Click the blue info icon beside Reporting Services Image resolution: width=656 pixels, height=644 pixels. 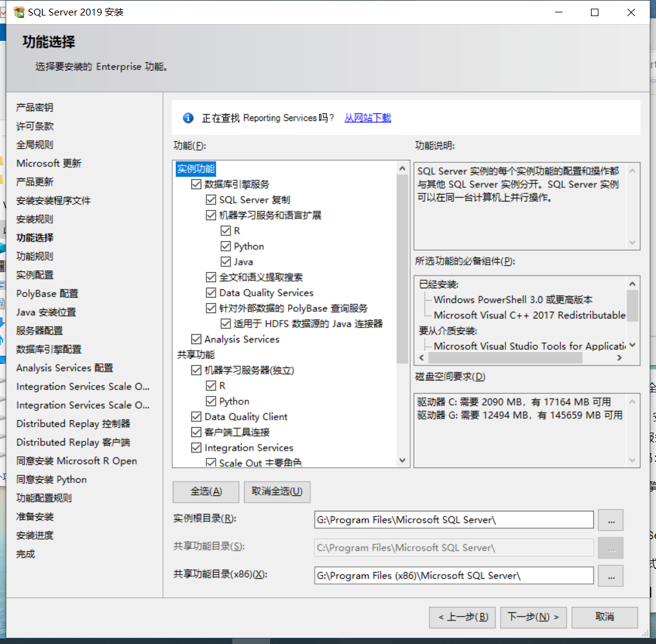[188, 118]
